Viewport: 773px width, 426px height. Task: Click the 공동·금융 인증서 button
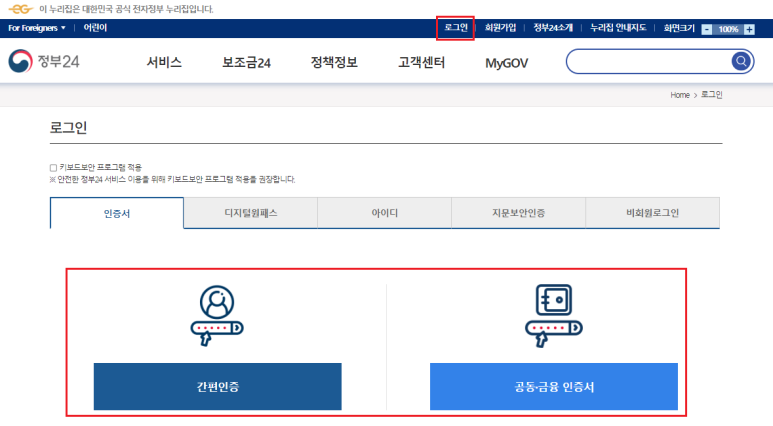tap(554, 387)
